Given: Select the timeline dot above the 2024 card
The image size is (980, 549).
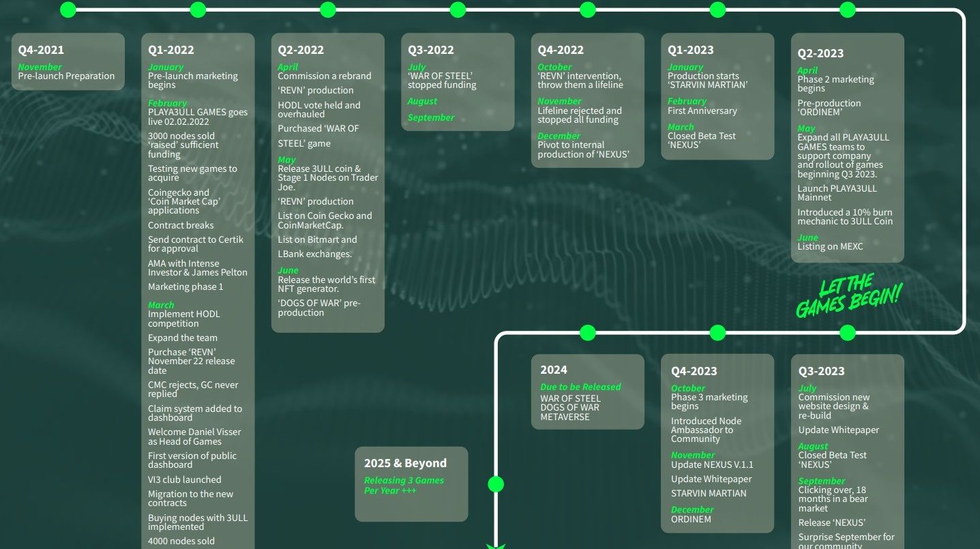Looking at the screenshot, I should [x=588, y=333].
